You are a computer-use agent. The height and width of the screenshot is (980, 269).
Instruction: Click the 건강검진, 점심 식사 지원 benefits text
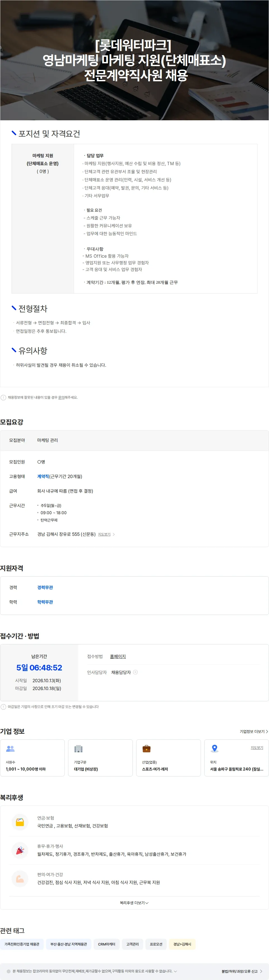point(98,882)
